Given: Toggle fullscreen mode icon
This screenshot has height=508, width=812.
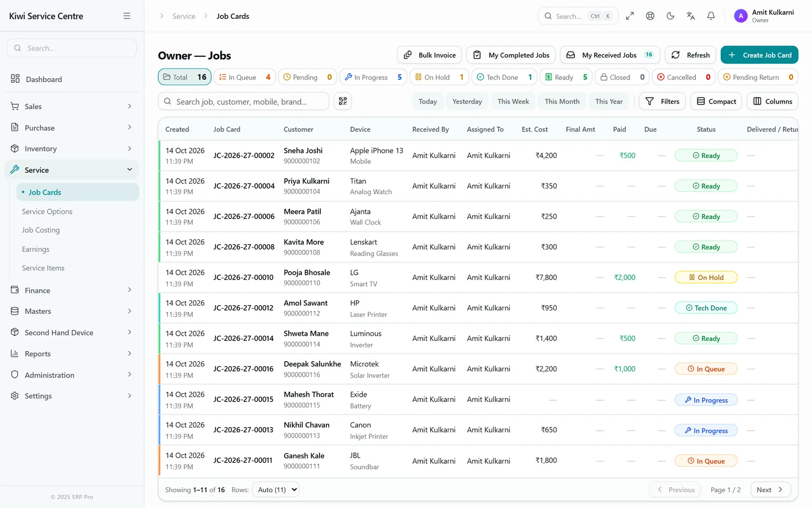Looking at the screenshot, I should [x=630, y=16].
